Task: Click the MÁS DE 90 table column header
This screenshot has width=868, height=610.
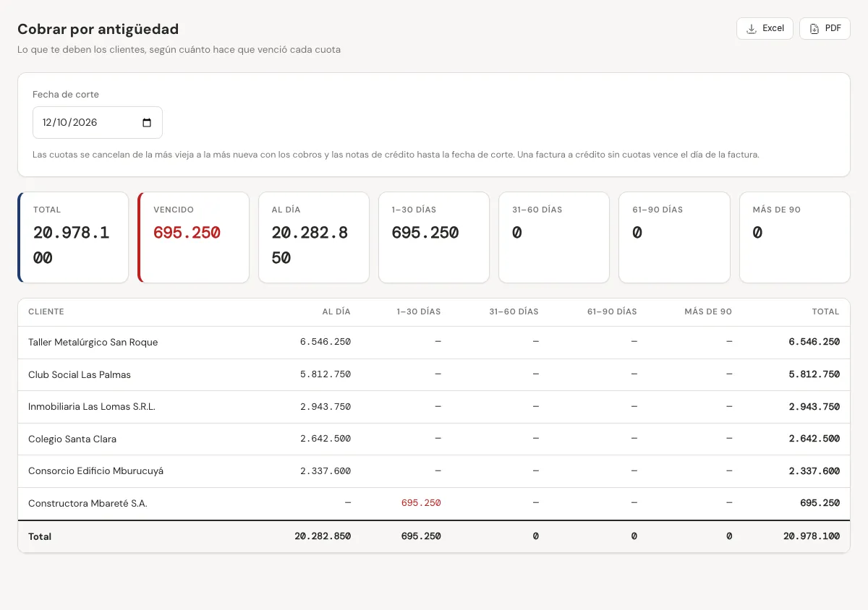Action: point(708,312)
